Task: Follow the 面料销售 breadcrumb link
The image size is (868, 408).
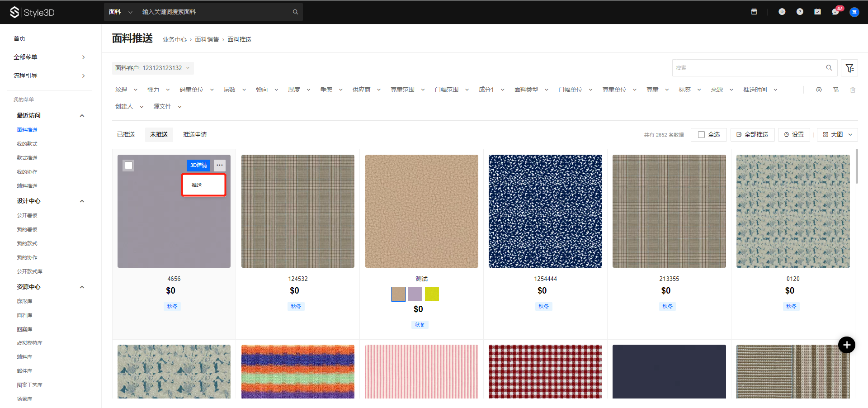Action: point(207,40)
